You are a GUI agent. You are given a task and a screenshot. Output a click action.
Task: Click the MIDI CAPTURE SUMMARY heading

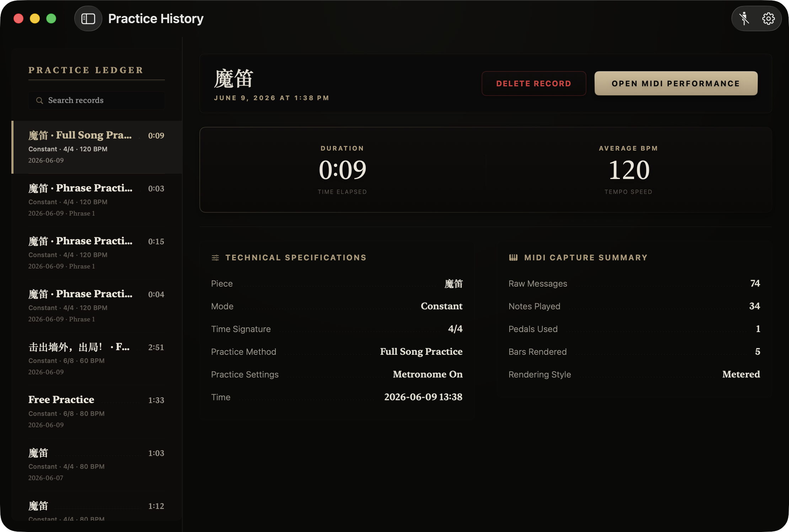(586, 258)
